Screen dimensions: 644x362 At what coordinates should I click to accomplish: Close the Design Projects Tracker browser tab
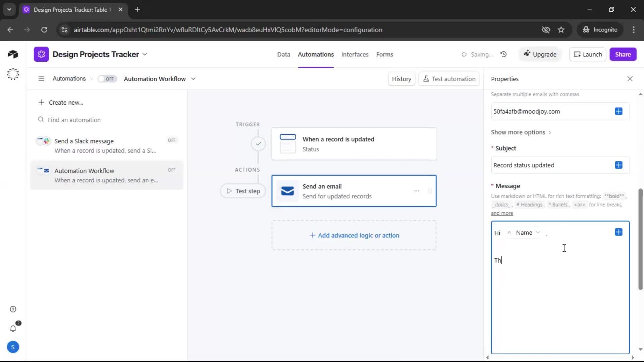point(120,10)
